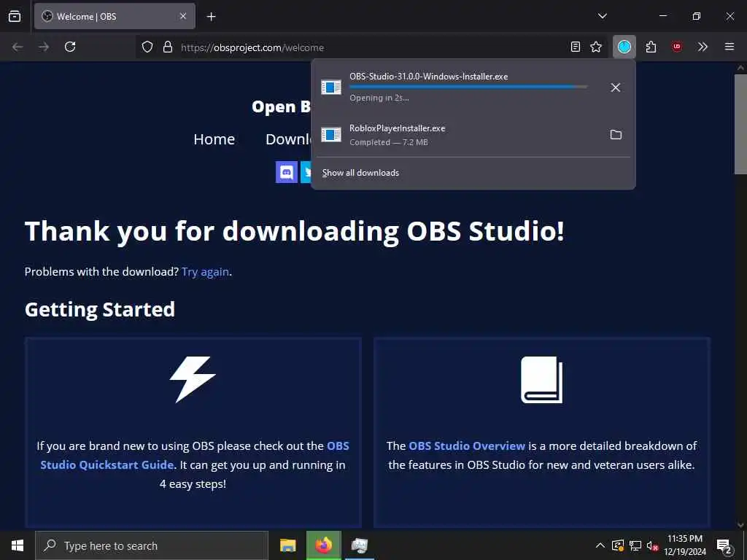The width and height of the screenshot is (747, 560).
Task: Open the OBS Studio Quickstart Guide link
Action: (195, 455)
